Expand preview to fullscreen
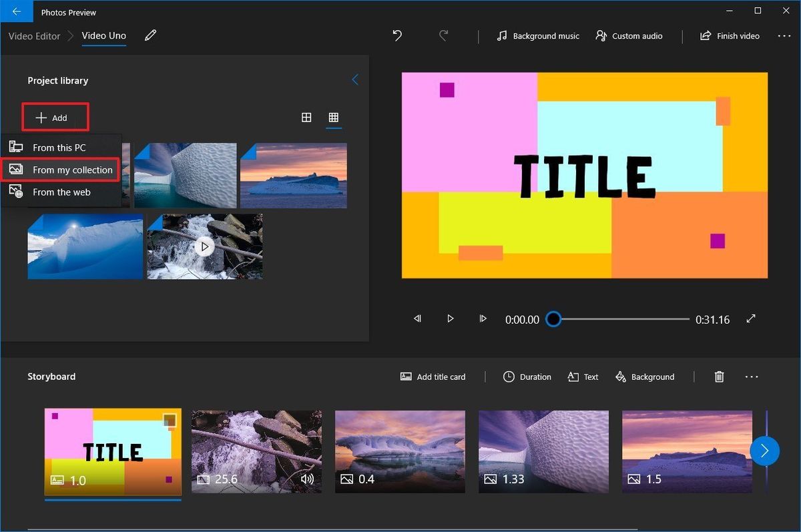 tap(751, 319)
